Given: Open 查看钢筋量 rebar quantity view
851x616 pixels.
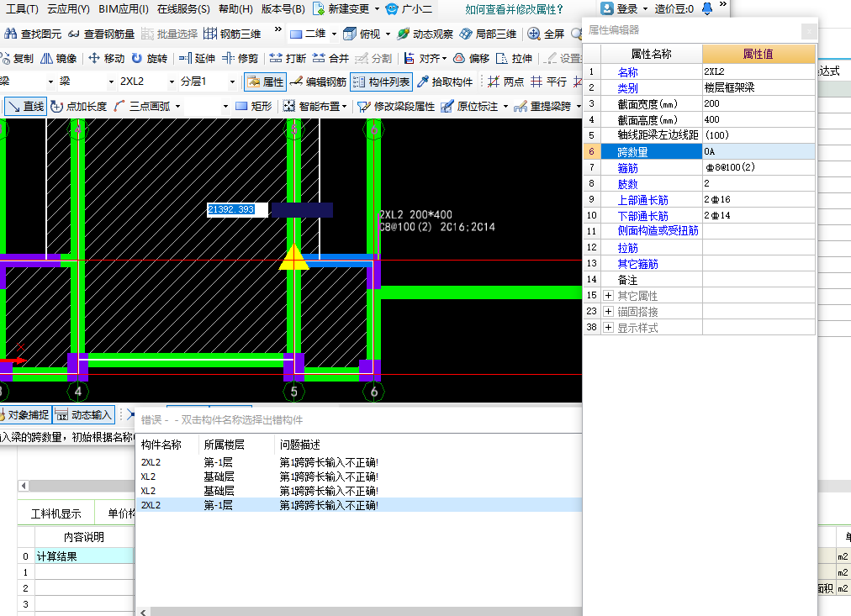Looking at the screenshot, I should coord(101,34).
